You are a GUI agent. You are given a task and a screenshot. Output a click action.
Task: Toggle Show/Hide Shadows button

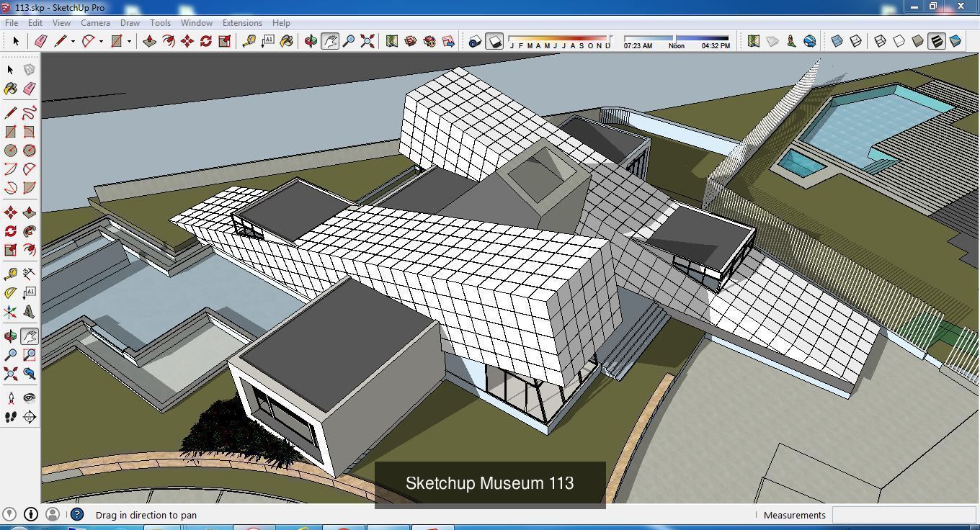[494, 41]
